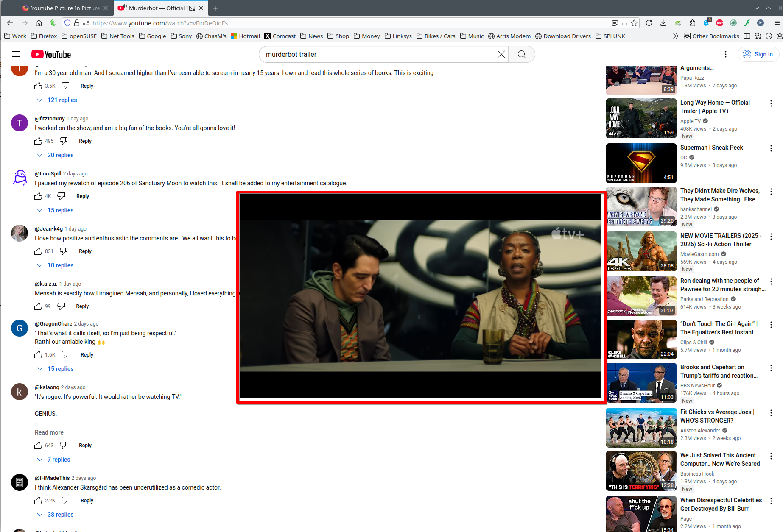Expand 7 replies under @kalaong
783x532 pixels.
54,460
